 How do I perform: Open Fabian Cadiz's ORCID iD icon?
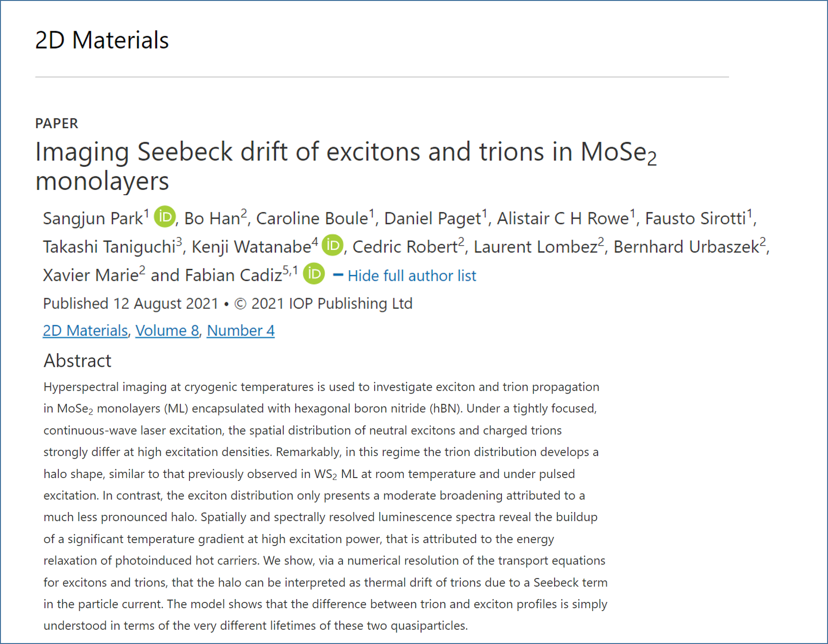[314, 273]
